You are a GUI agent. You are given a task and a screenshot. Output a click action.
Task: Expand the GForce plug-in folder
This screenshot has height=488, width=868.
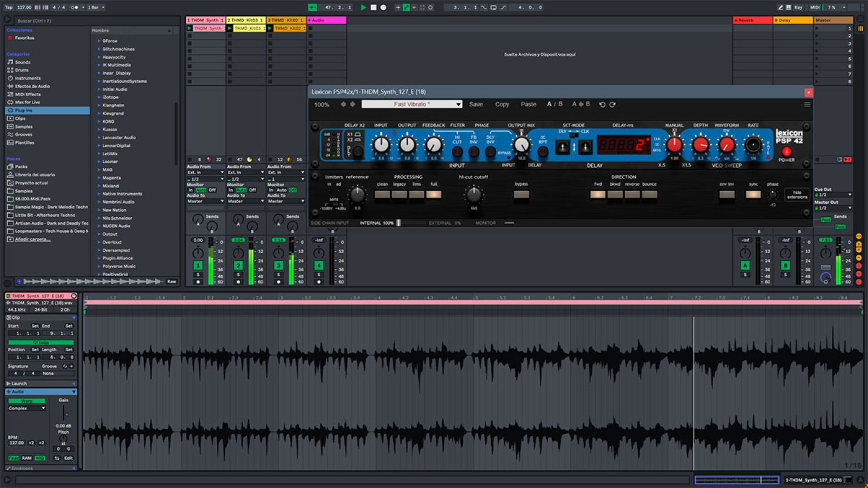point(99,41)
